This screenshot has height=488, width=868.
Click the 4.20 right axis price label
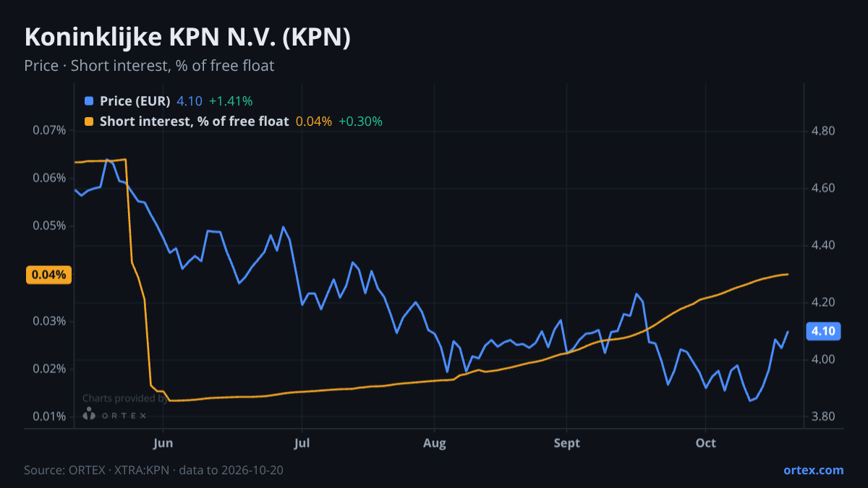click(824, 302)
